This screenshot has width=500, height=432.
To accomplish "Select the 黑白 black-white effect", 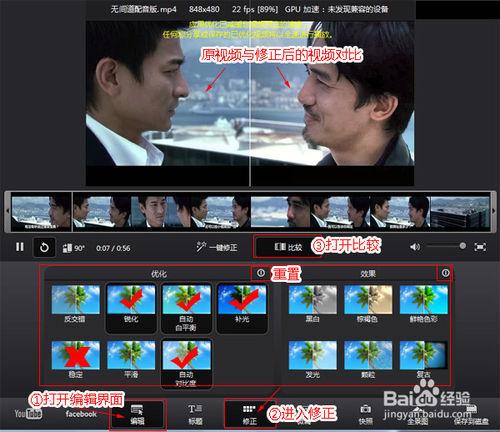I will [x=313, y=304].
